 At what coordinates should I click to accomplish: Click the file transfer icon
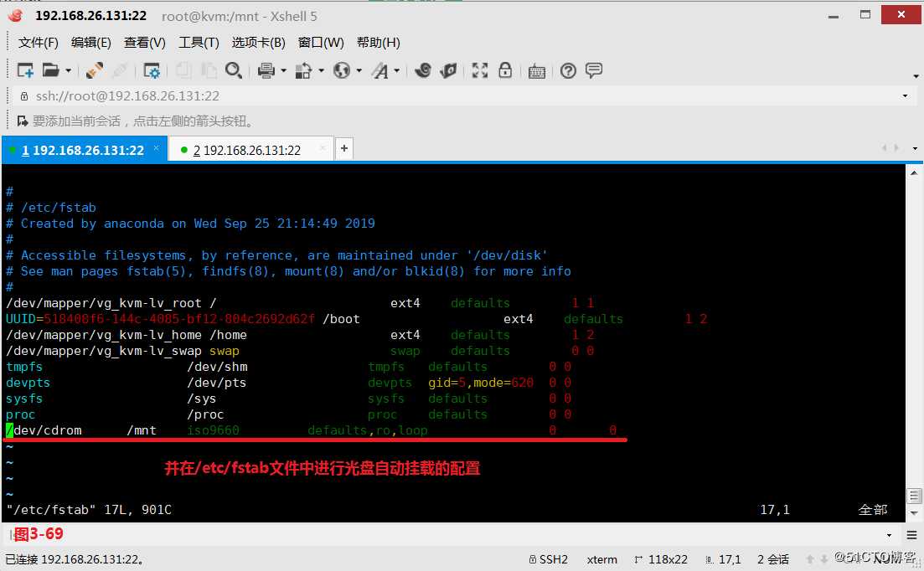pos(303,70)
